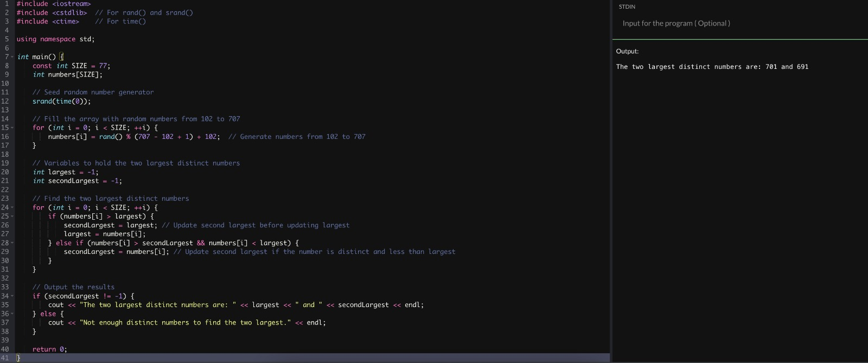868x363 pixels.
Task: Click the program output line showing 701 and 691
Action: pos(712,67)
